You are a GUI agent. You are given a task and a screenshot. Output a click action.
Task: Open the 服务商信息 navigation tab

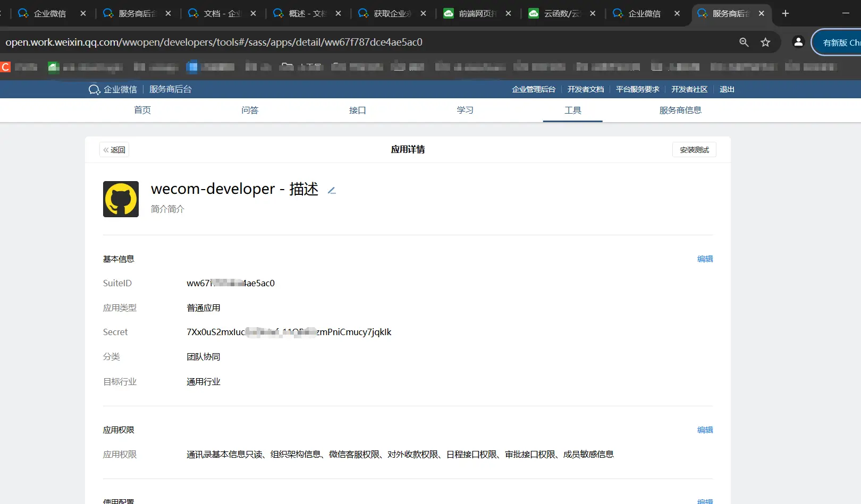(x=680, y=110)
